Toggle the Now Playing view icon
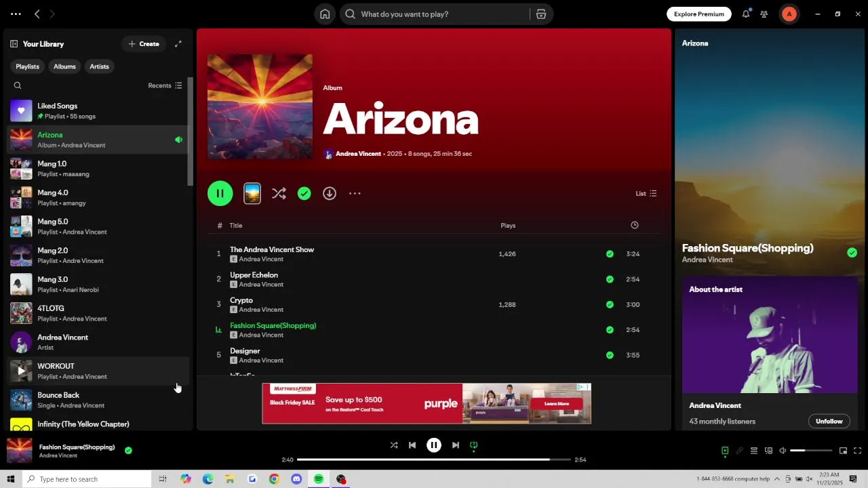Viewport: 868px width, 488px height. 725,451
